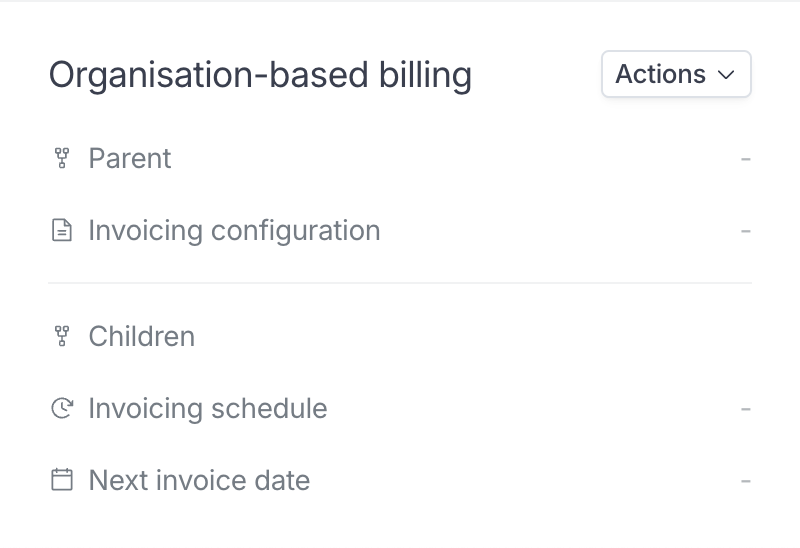Click the Invoicing schedule label

208,408
